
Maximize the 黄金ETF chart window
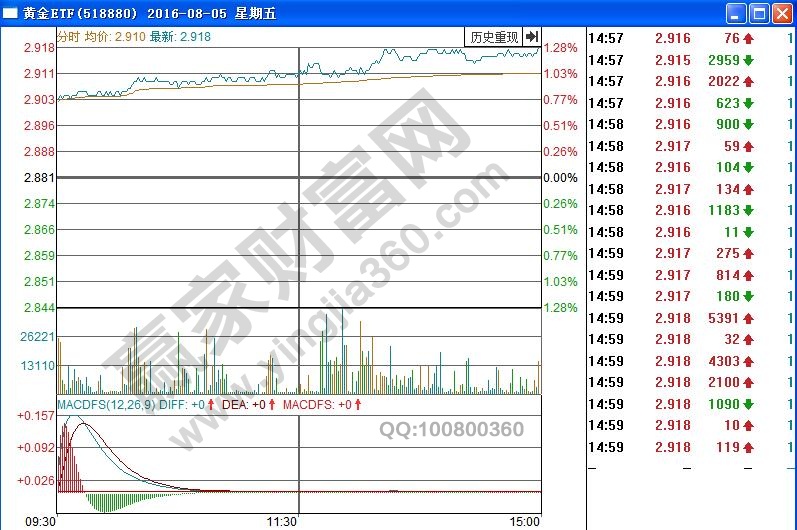759,13
